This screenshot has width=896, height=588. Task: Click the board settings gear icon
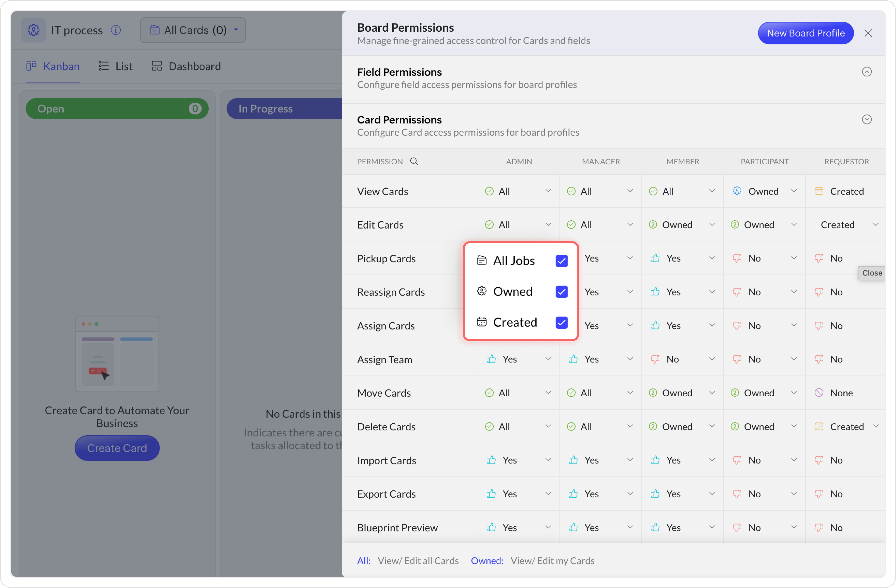[x=33, y=30]
